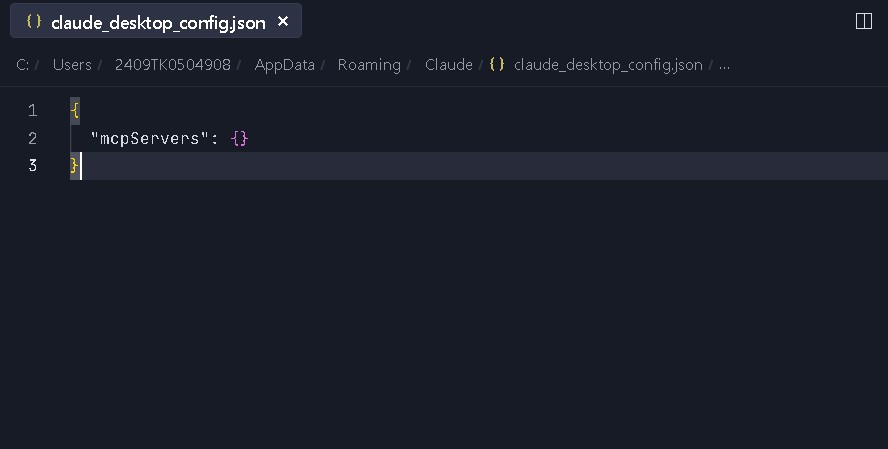Click the AppData breadcrumb segment
888x449 pixels.
click(x=284, y=64)
